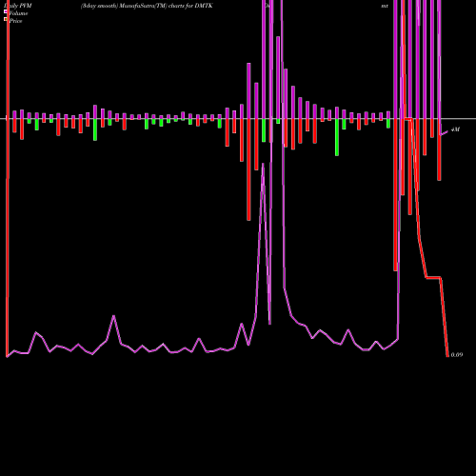Click the MunafaSutra charts for DMTK heading
The width and height of the screenshot is (476, 476).
[x=147, y=6]
